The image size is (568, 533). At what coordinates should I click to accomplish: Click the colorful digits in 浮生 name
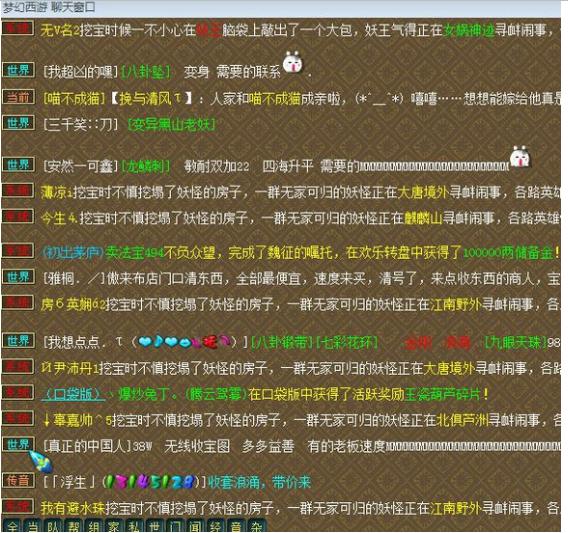151,482
